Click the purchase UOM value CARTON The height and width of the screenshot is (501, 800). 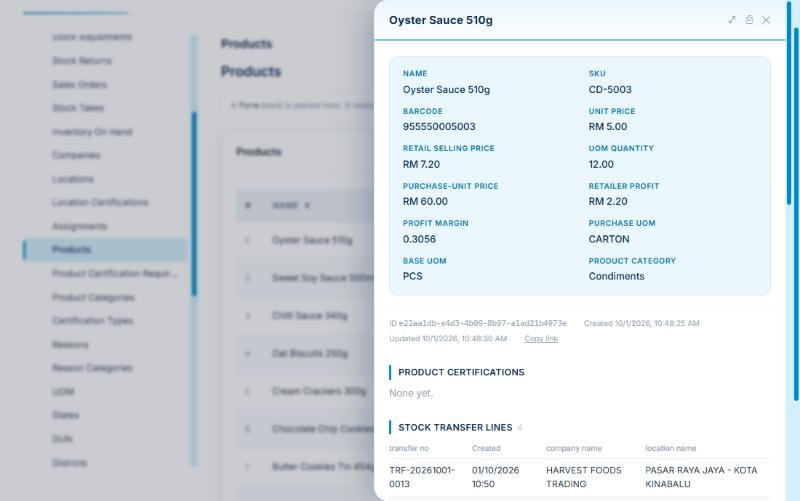[609, 239]
